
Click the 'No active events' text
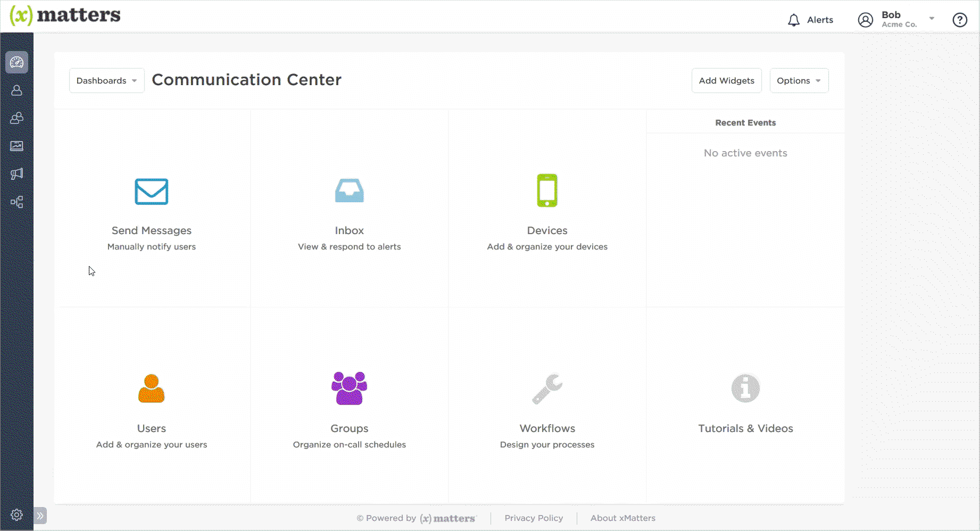pos(745,153)
